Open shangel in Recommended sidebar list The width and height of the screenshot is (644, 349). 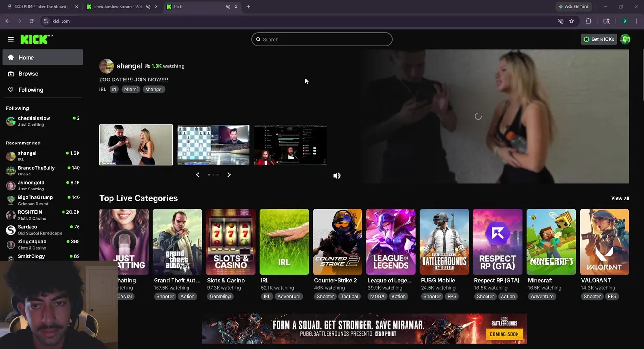tap(43, 156)
